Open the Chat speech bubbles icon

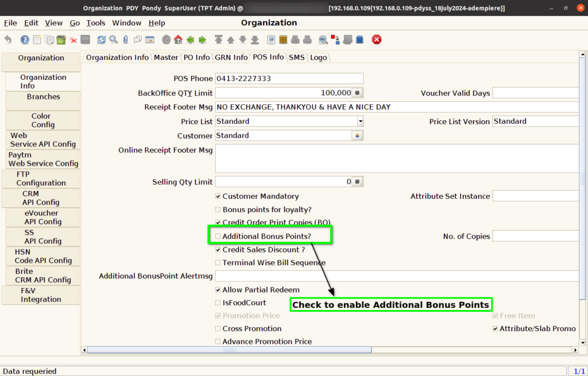138,40
